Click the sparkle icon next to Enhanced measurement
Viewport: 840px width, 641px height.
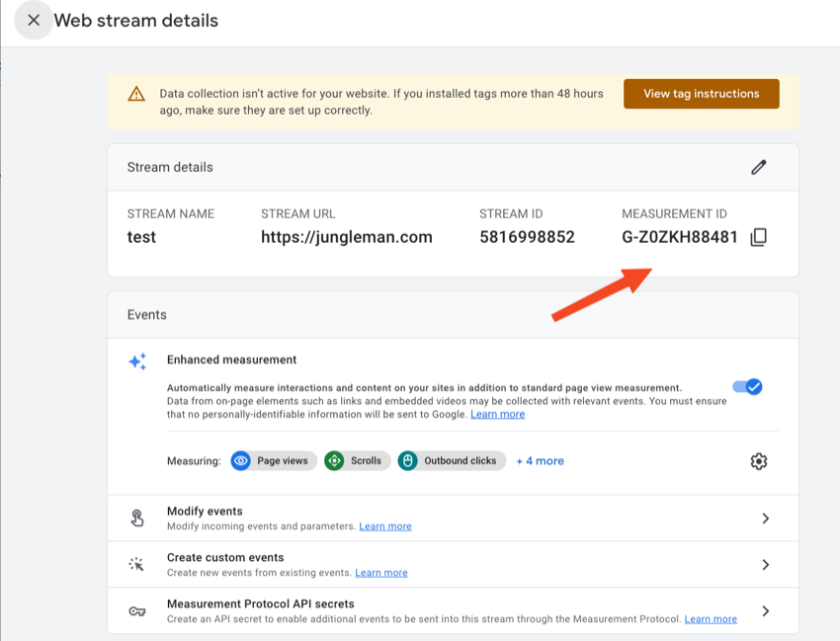tap(136, 361)
